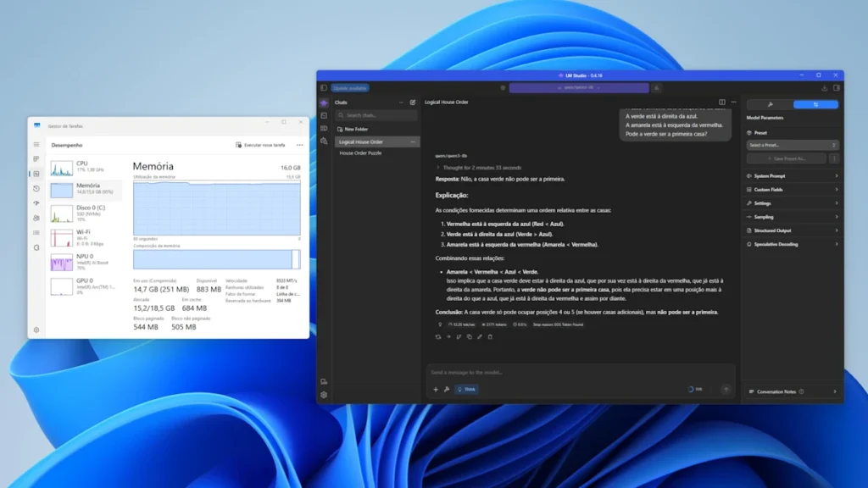Open the Discover search view in LM Studio sidebar

324,141
